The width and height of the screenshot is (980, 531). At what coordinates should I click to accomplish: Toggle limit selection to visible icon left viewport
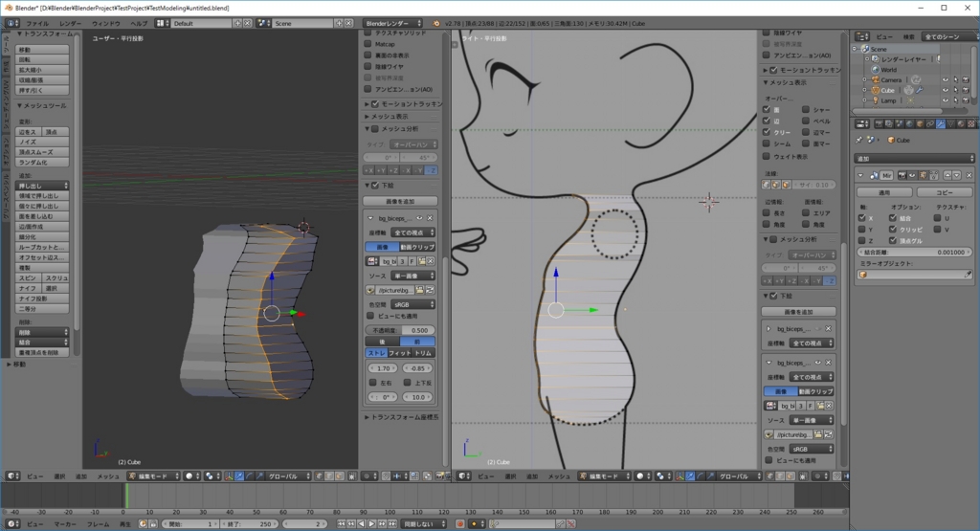click(352, 476)
